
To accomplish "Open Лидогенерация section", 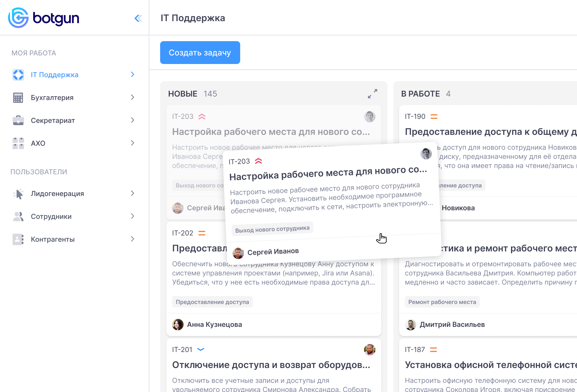I will 74,193.
